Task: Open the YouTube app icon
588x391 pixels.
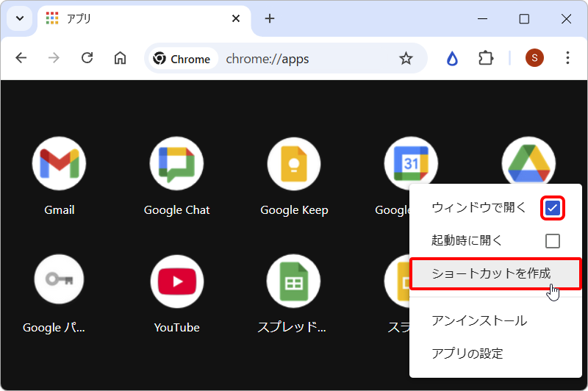Action: click(x=176, y=280)
